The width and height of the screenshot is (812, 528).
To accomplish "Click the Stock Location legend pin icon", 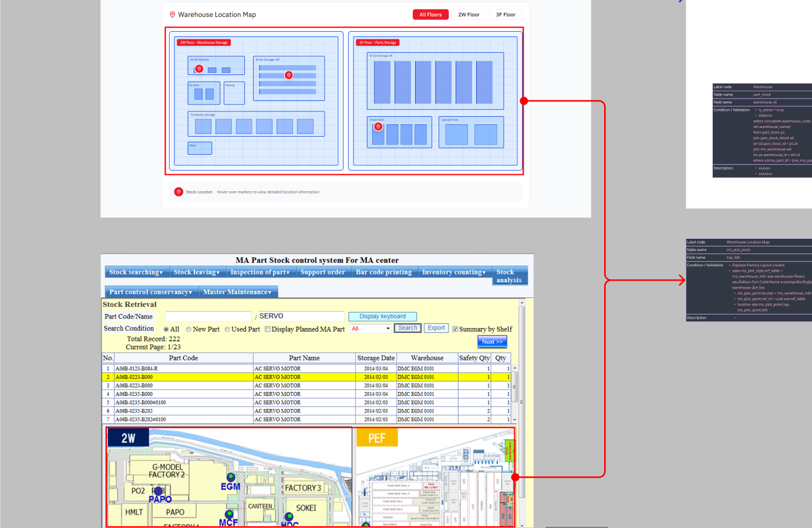I will (x=178, y=192).
